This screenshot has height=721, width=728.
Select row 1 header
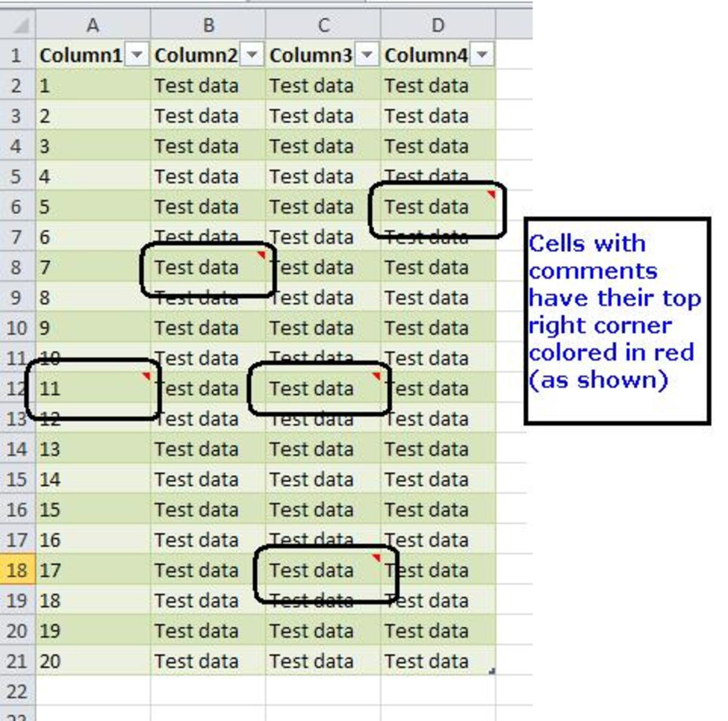17,55
